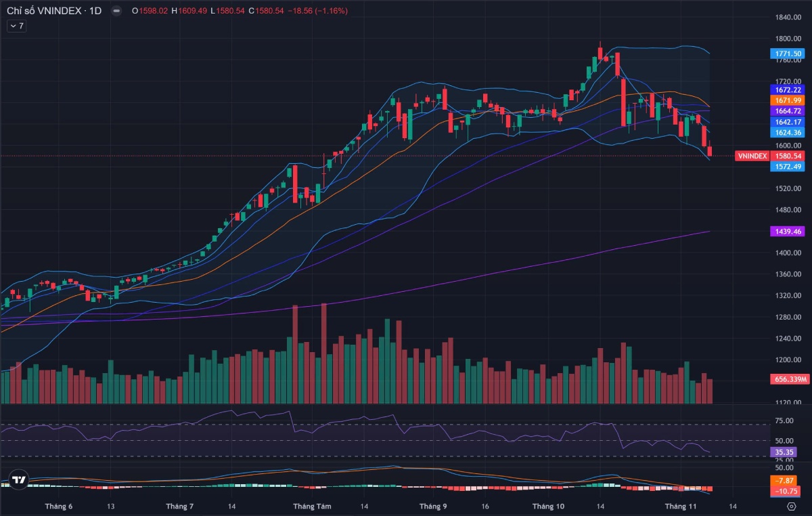Select the purple 1439.46 long-term average label
812x516 pixels.
point(786,232)
